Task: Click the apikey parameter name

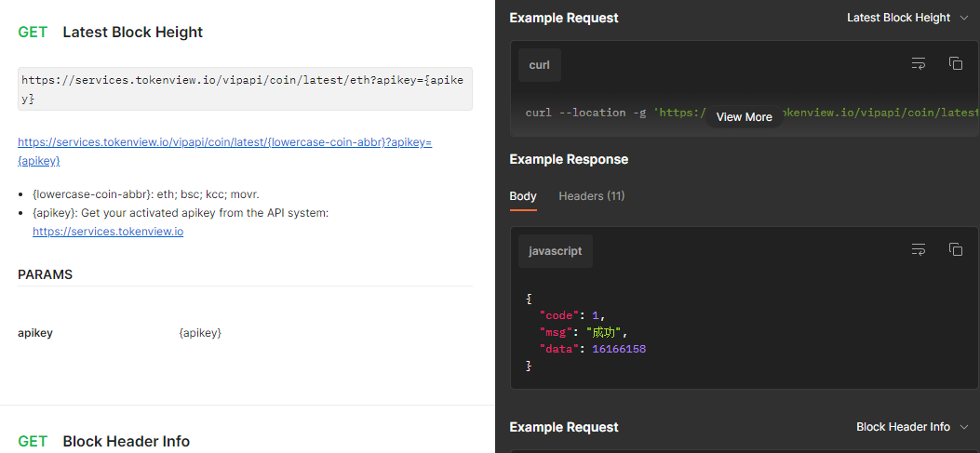Action: [x=35, y=333]
